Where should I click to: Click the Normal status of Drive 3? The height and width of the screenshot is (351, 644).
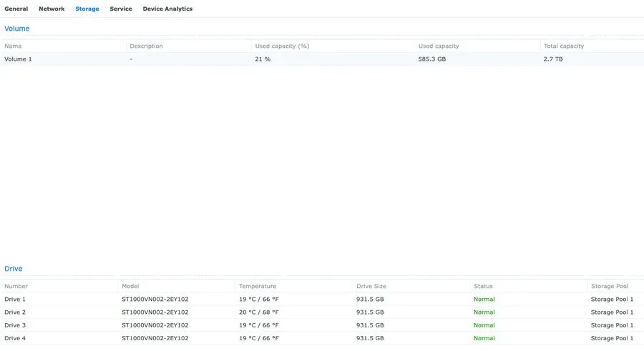click(x=484, y=325)
